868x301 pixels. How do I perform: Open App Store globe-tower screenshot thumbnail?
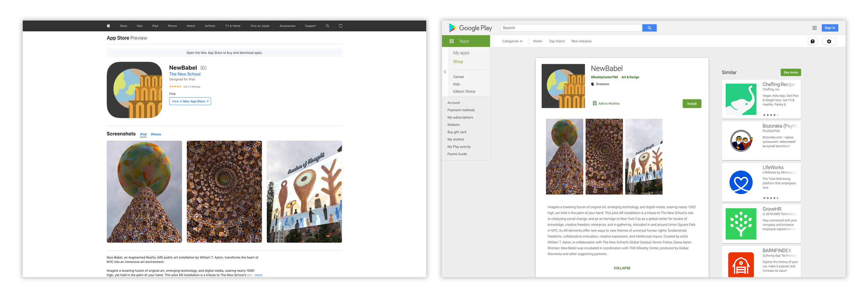tap(144, 191)
